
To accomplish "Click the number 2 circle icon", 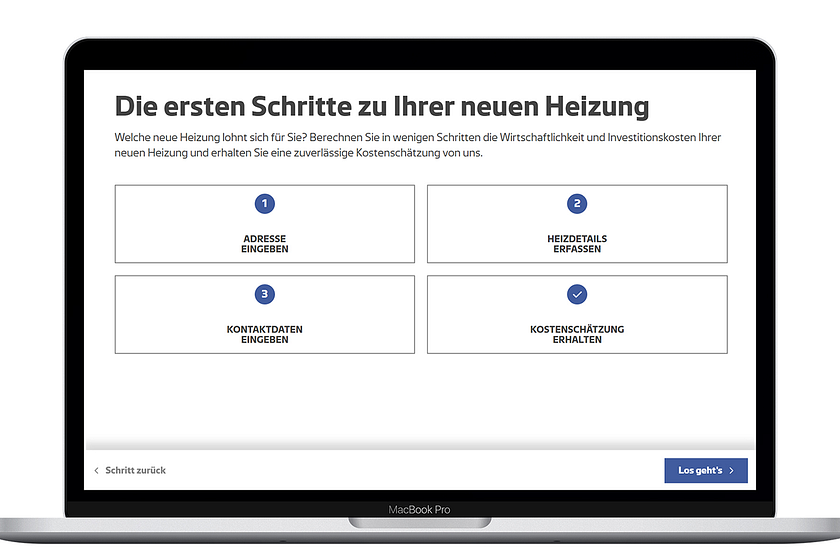I will coord(577,204).
